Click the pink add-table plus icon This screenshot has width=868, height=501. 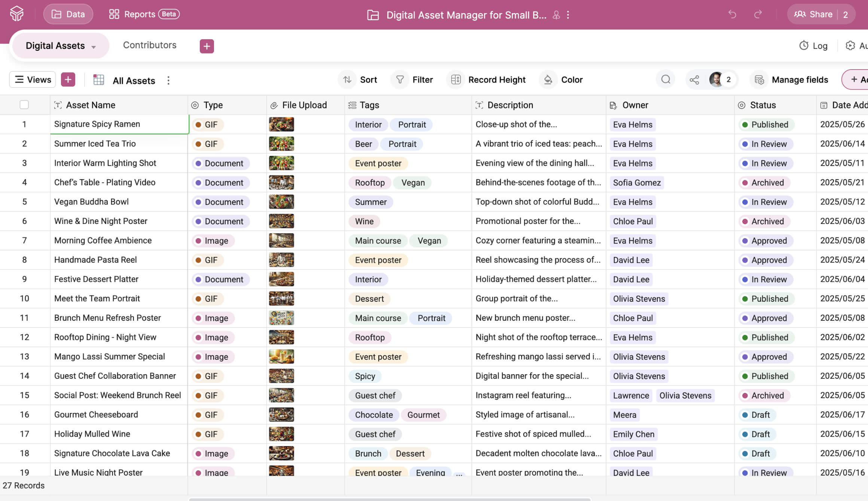click(207, 46)
